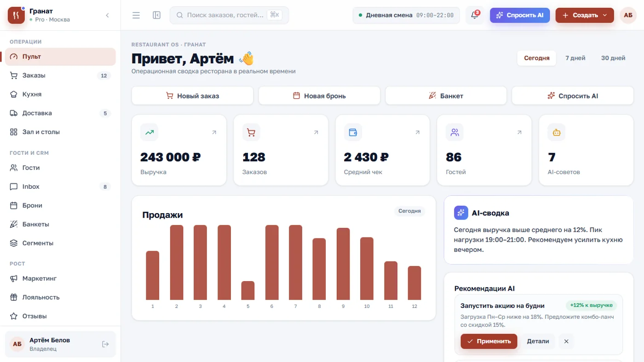Click the AI-советов robot icon
The image size is (644, 362).
(557, 132)
